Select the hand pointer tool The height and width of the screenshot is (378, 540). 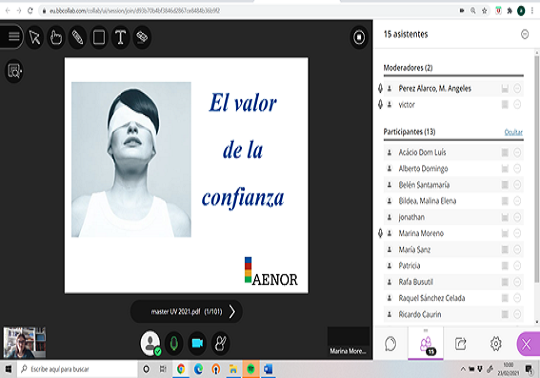56,37
